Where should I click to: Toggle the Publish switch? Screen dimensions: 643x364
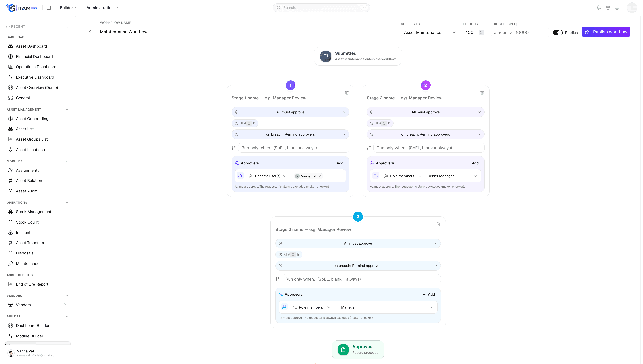coord(557,33)
